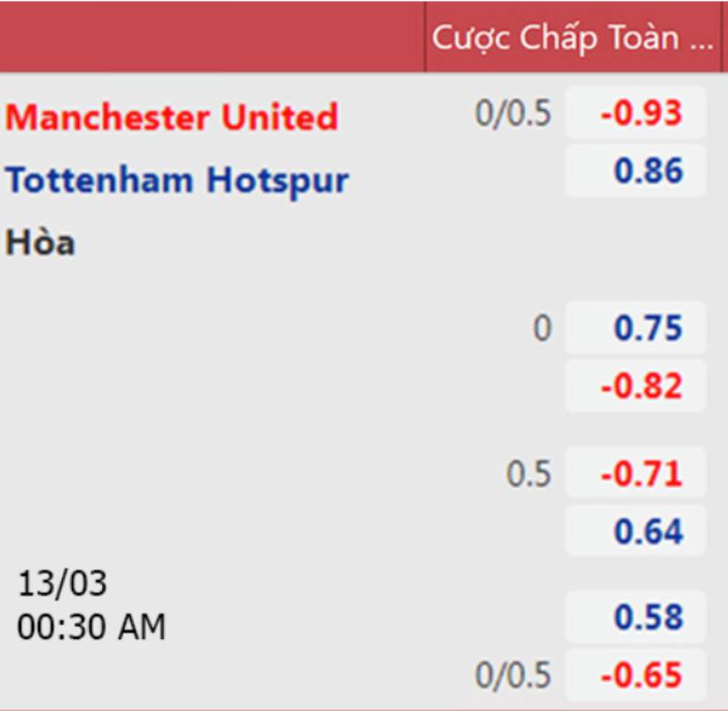Pick the 0.75 odds value
This screenshot has width=728, height=711.
tap(636, 329)
